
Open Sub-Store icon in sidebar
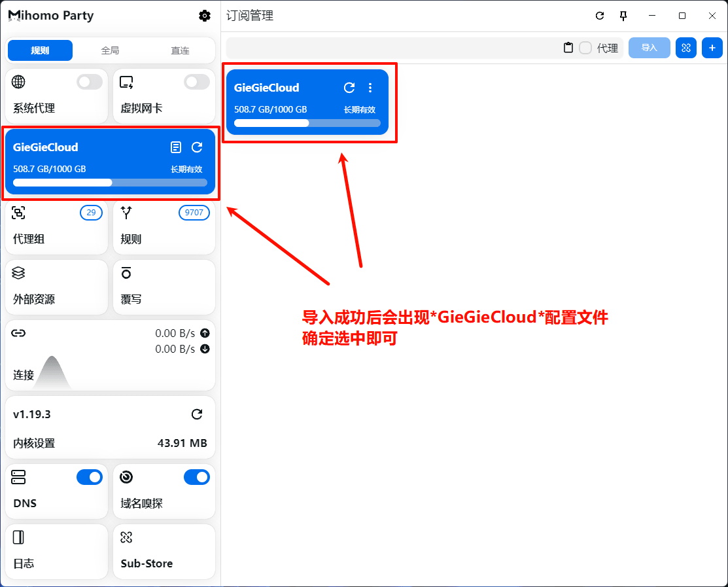click(126, 537)
